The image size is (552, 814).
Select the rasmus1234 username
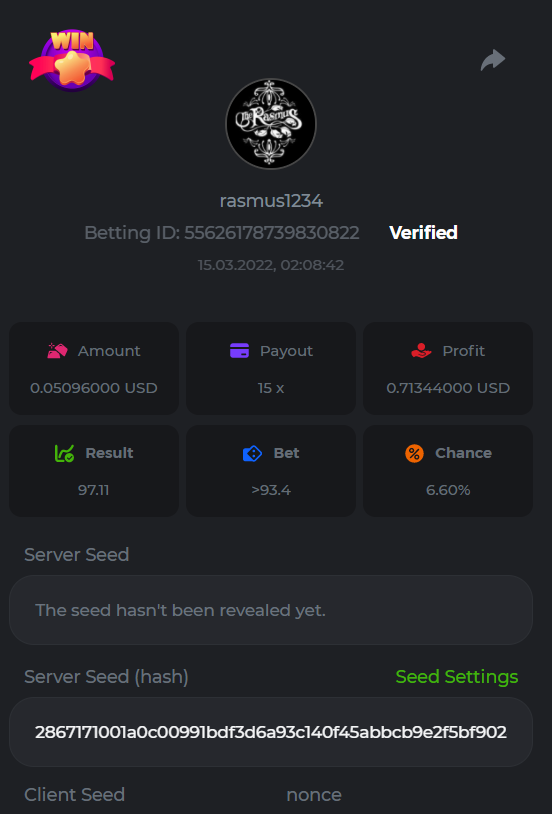(271, 201)
